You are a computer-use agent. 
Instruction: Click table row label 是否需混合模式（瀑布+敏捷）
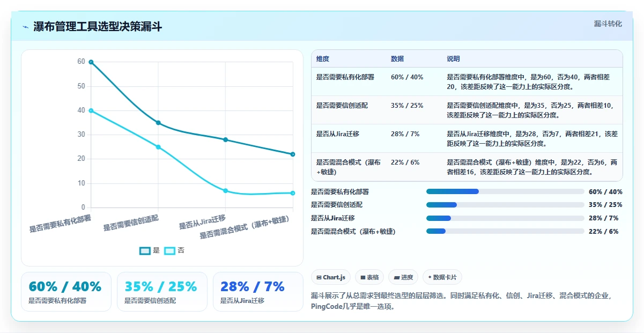point(349,167)
